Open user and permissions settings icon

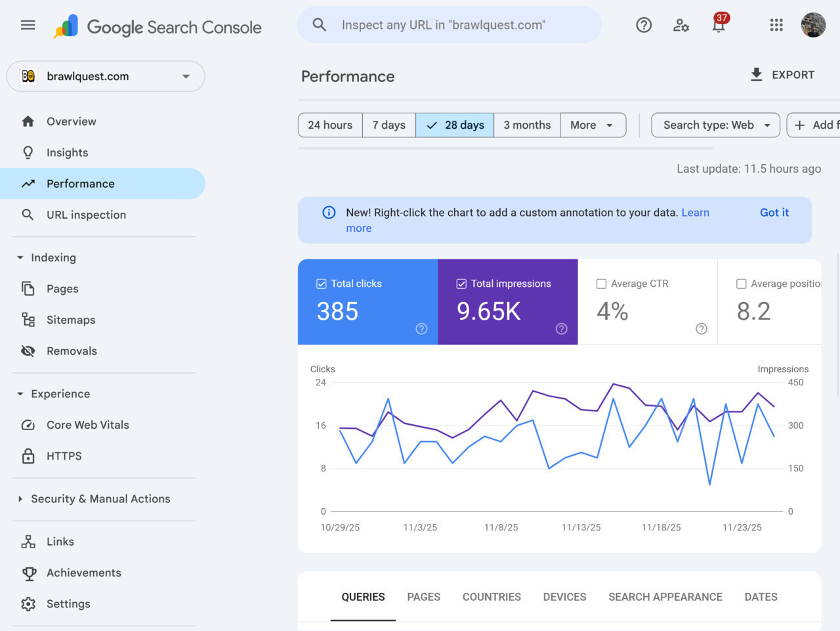(681, 25)
